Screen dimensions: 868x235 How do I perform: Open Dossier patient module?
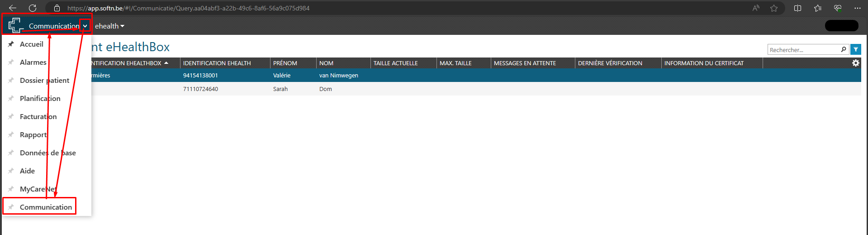(x=44, y=80)
